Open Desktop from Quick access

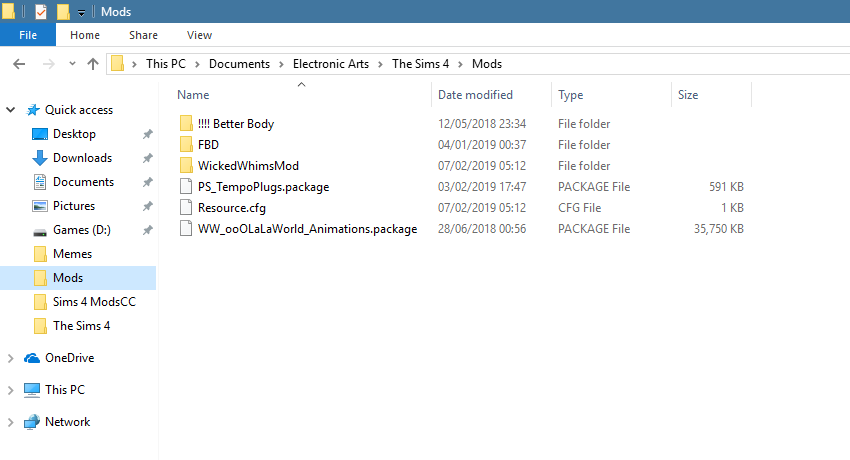coord(74,134)
